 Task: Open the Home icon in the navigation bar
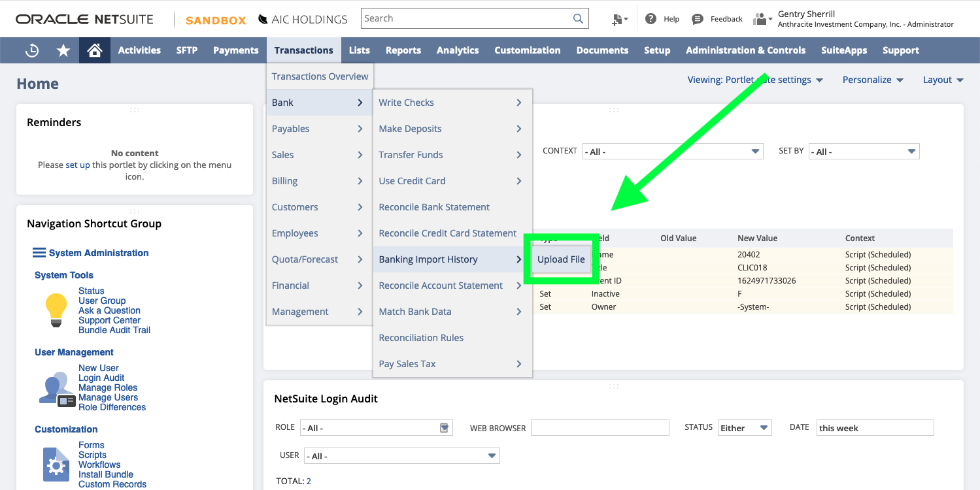[x=94, y=50]
